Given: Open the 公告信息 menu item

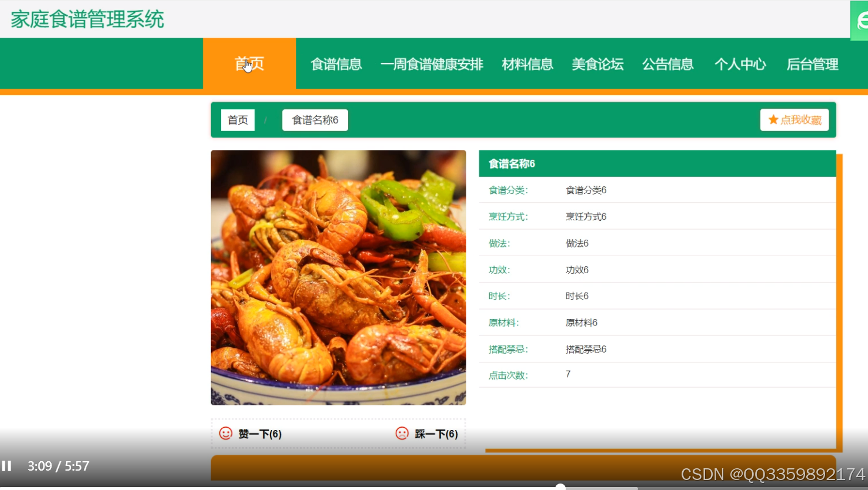Looking at the screenshot, I should (668, 64).
